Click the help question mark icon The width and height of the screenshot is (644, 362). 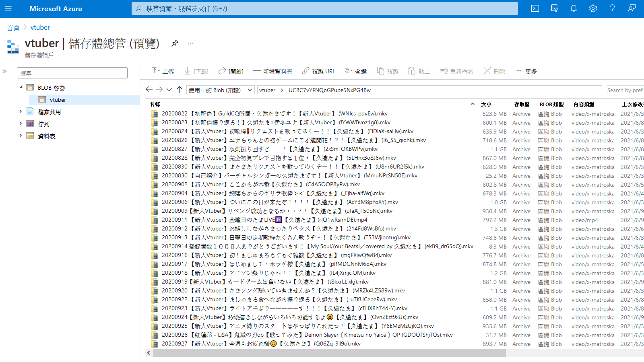click(612, 8)
